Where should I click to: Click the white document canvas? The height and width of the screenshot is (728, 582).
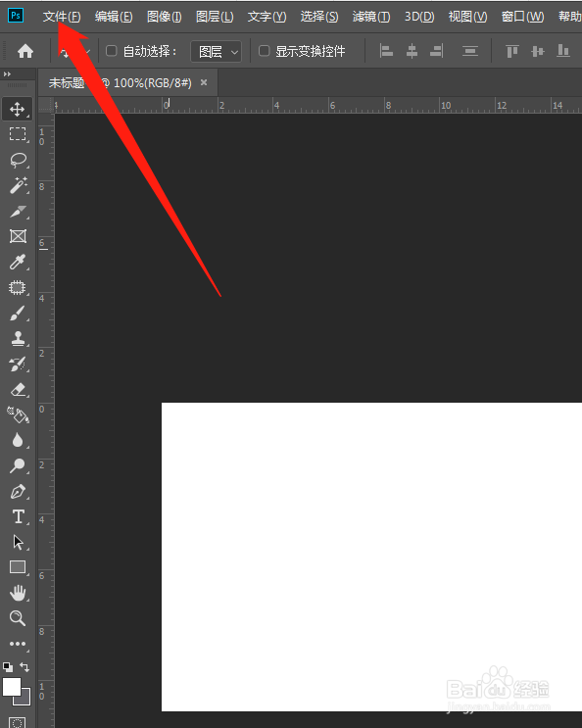371,557
